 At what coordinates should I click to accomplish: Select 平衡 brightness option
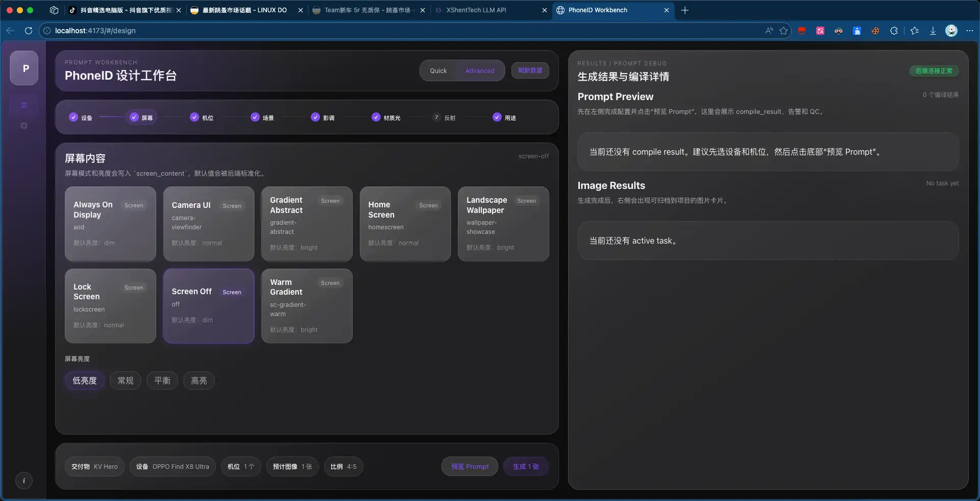[x=162, y=380]
